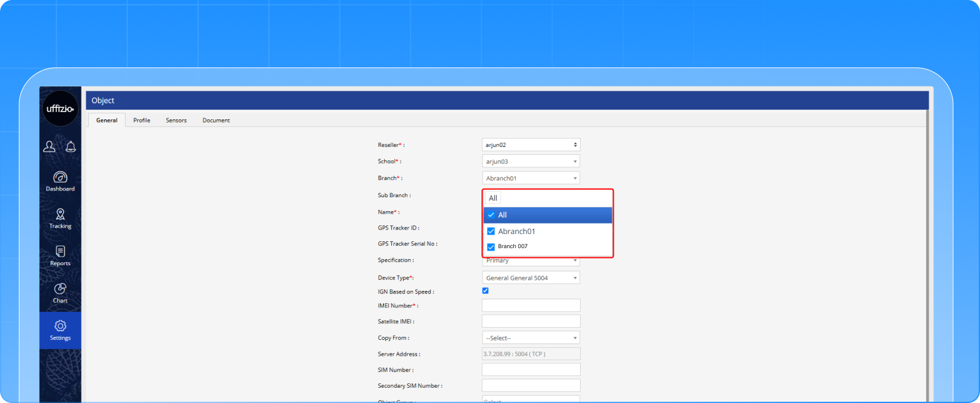Image resolution: width=980 pixels, height=403 pixels.
Task: Switch to the Sensors tab
Action: 176,121
